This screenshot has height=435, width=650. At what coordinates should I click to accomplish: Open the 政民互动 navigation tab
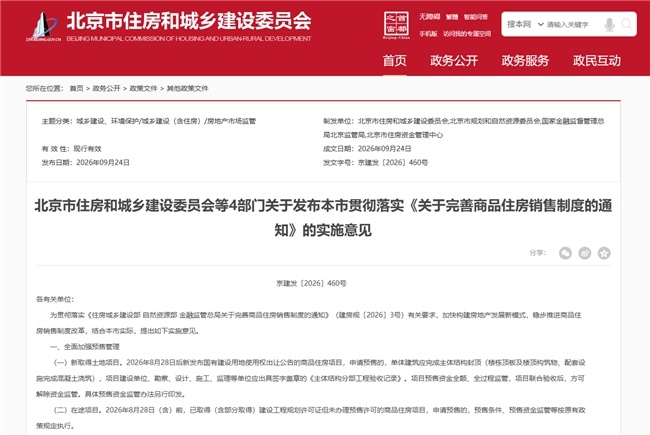tap(597, 61)
